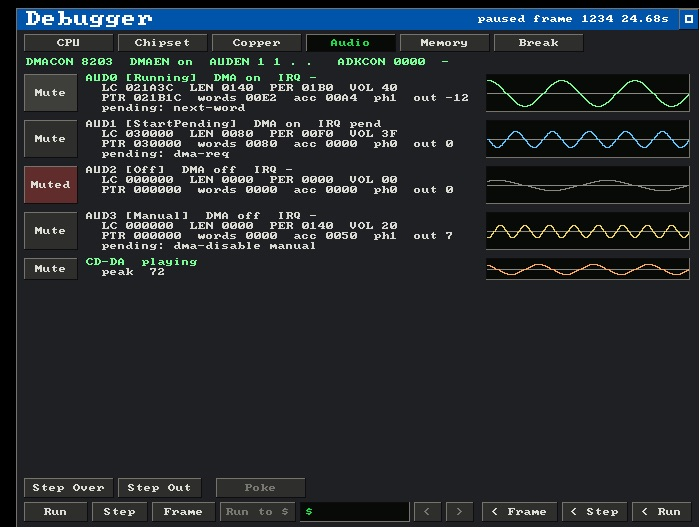Click the disabled Poke button
This screenshot has width=699, height=527.
pos(260,488)
